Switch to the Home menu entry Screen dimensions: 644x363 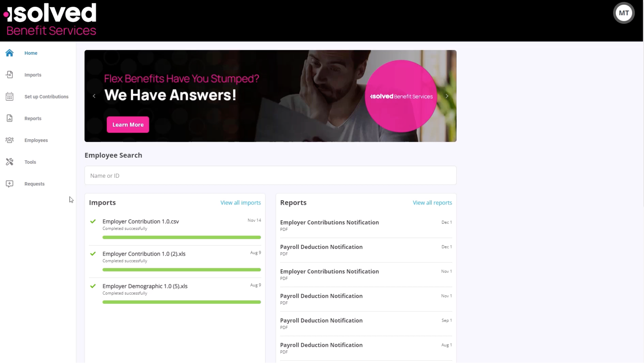coord(31,53)
